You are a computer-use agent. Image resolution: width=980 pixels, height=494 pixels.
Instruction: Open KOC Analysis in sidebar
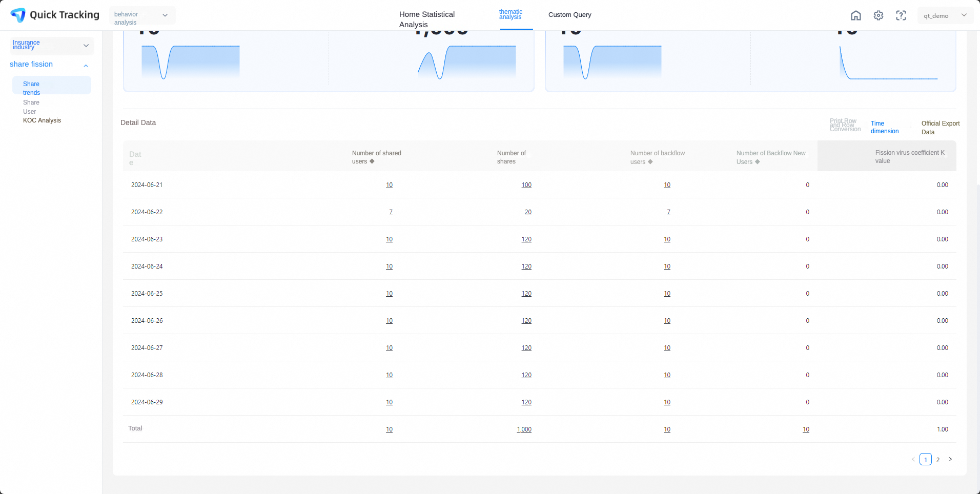pos(42,120)
